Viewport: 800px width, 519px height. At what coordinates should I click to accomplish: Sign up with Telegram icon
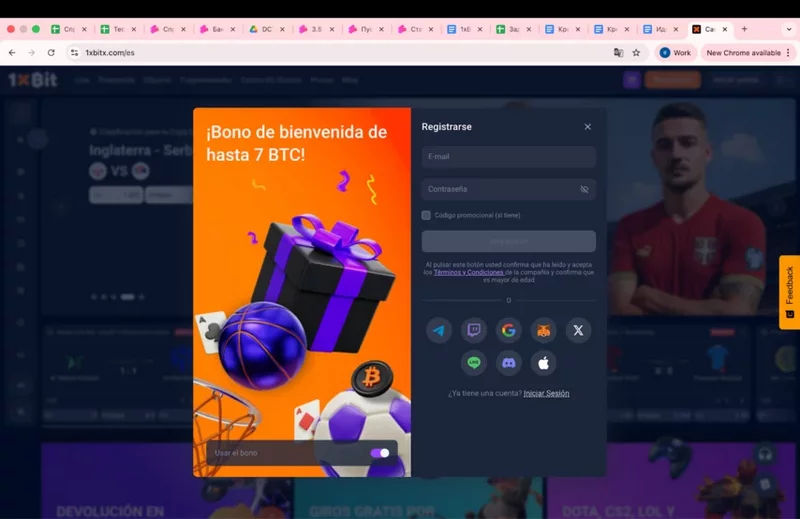pos(439,331)
